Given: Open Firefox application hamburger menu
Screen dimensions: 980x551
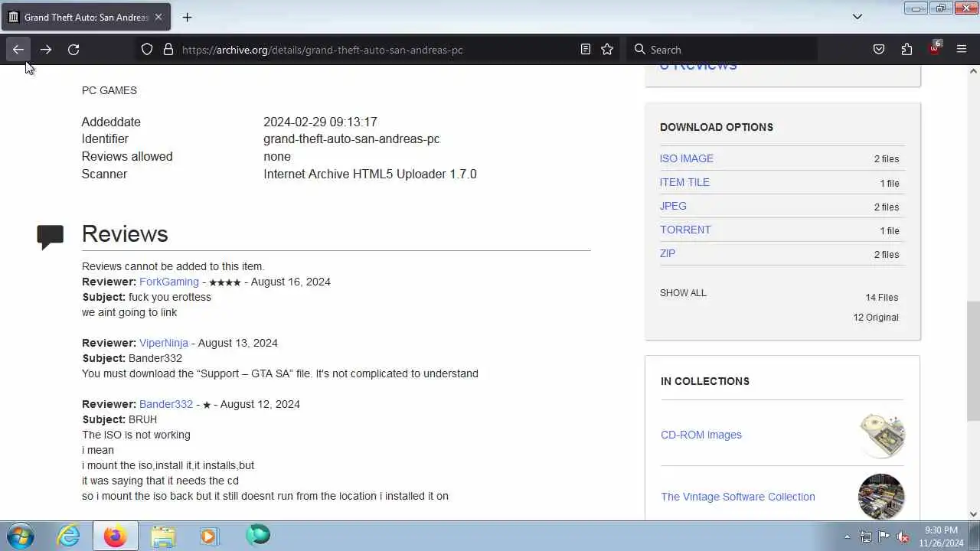Looking at the screenshot, I should pyautogui.click(x=962, y=50).
